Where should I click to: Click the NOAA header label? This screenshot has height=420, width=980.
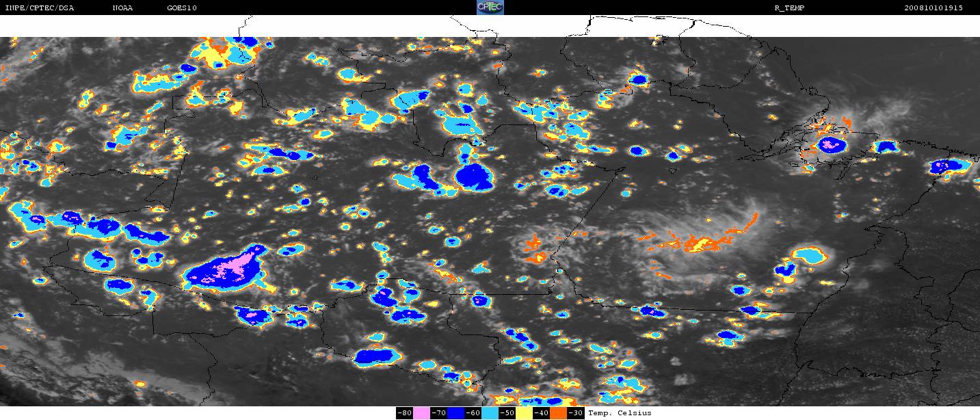click(122, 8)
